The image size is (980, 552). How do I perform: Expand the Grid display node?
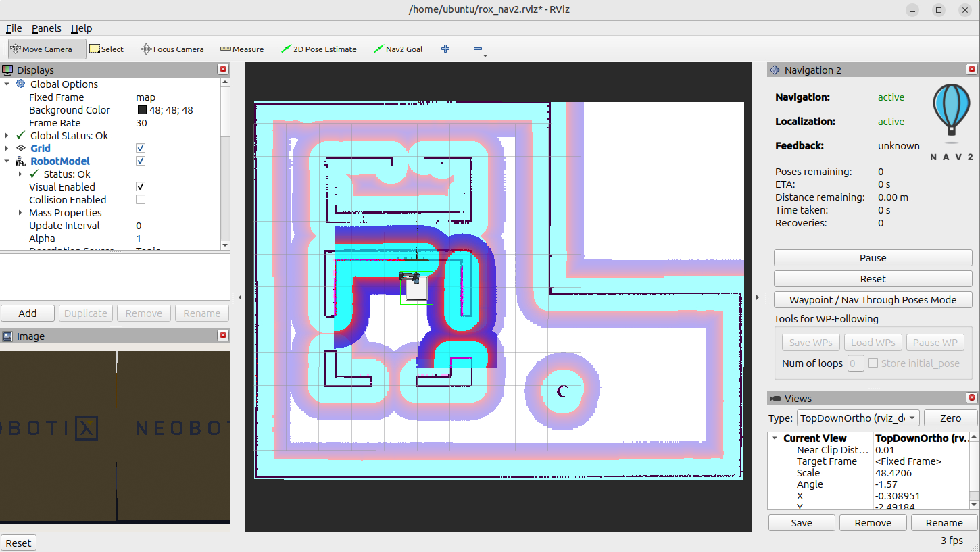(x=7, y=148)
